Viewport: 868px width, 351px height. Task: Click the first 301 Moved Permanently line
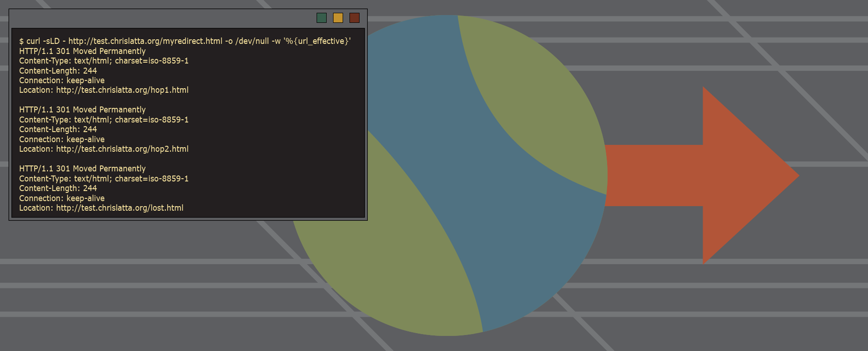tap(82, 51)
